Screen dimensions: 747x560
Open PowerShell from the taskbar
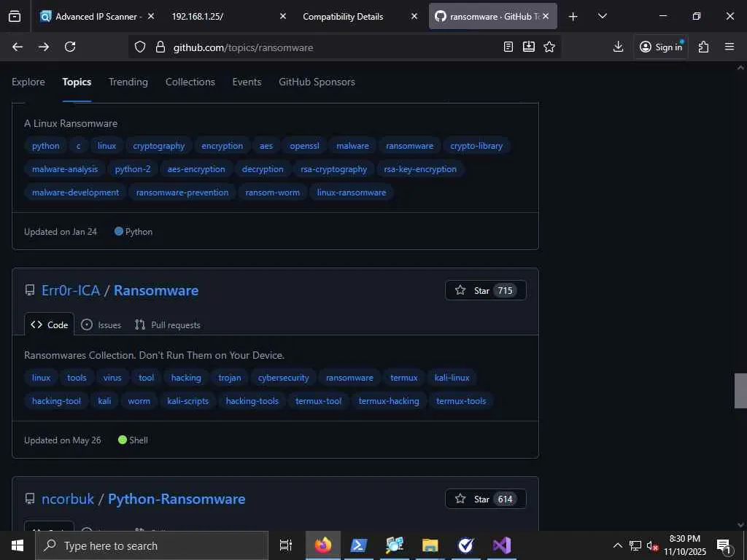coord(359,545)
